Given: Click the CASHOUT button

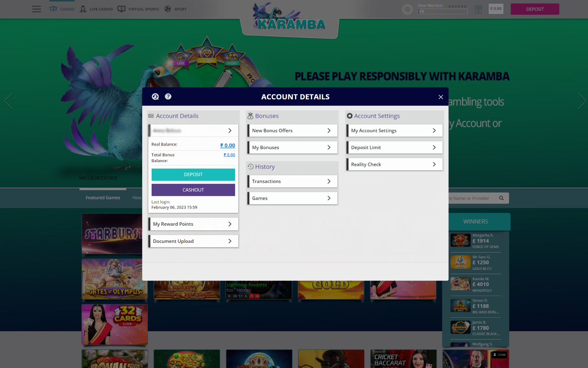Looking at the screenshot, I should (194, 190).
